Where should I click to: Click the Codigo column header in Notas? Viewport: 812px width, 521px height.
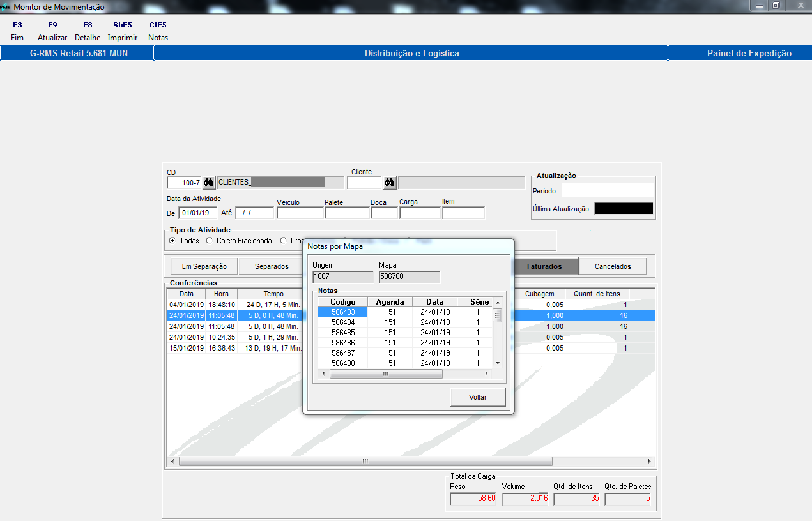tap(342, 302)
